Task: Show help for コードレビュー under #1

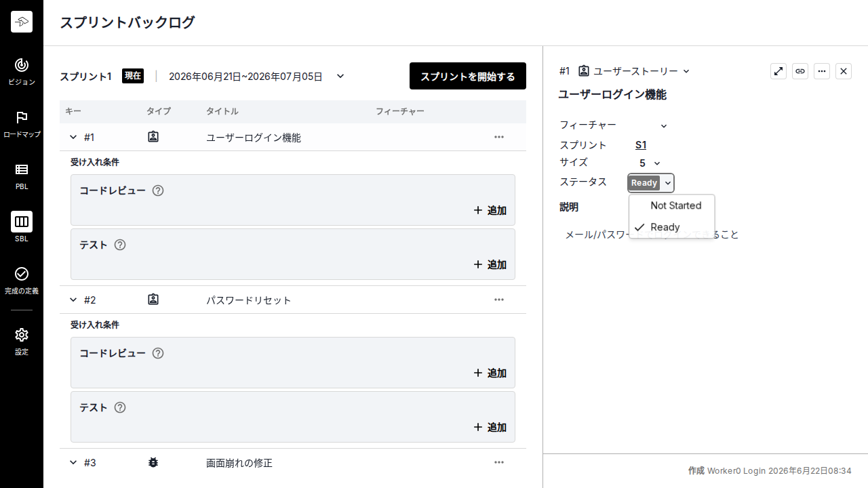Action: coord(158,190)
